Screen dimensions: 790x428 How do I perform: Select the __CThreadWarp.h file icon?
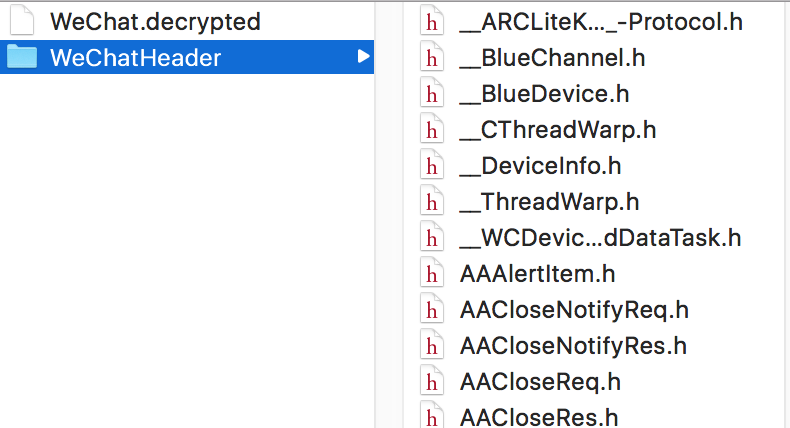[x=432, y=130]
